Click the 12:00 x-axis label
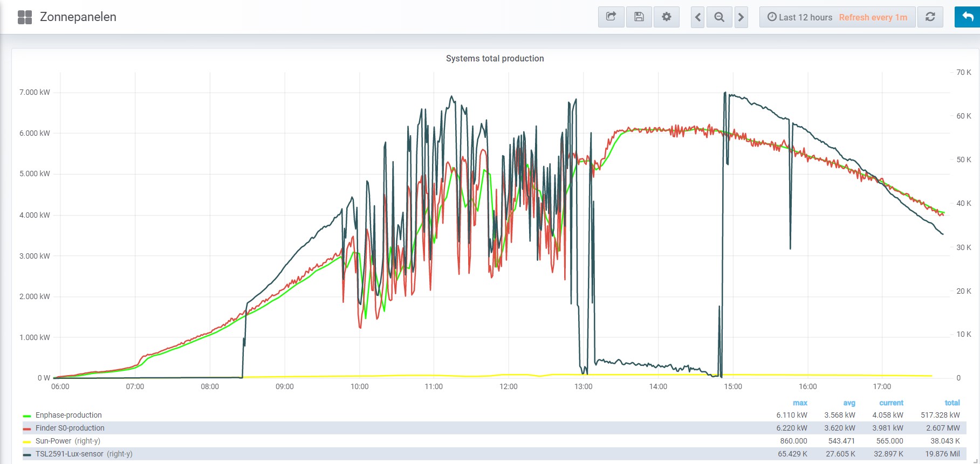 (508, 386)
